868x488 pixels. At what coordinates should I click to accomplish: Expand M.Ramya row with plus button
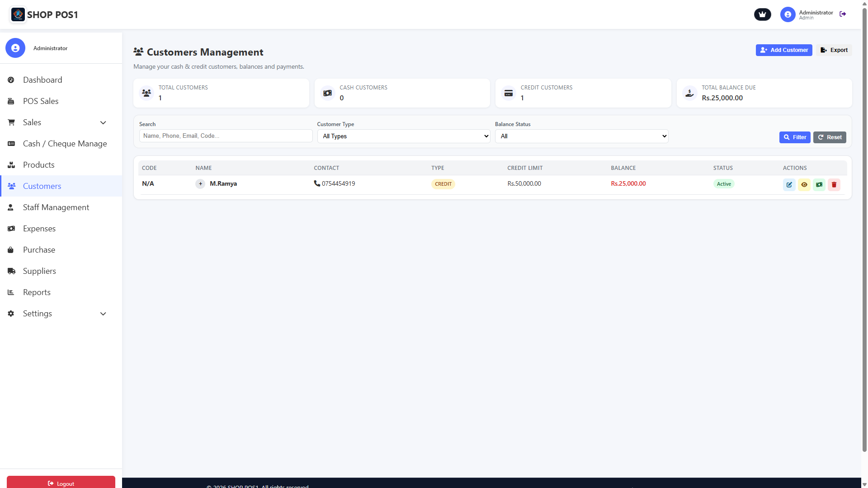(200, 184)
